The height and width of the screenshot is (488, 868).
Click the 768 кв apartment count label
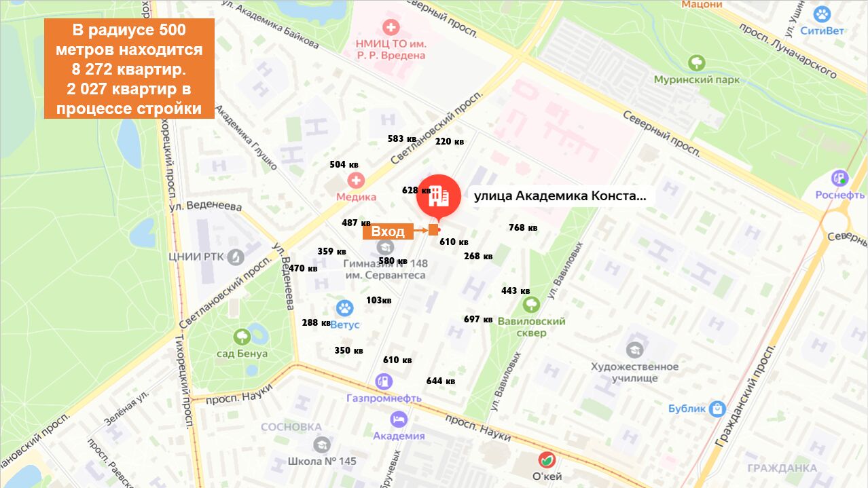[x=523, y=228]
